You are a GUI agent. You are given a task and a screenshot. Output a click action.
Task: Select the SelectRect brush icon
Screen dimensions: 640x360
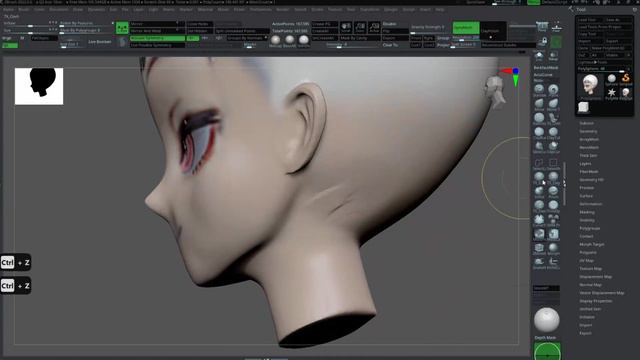point(553,164)
